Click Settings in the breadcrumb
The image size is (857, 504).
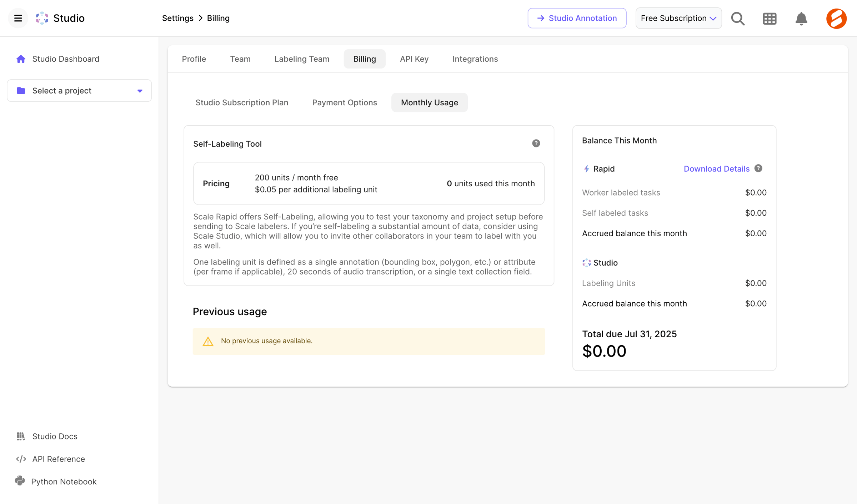(x=178, y=18)
